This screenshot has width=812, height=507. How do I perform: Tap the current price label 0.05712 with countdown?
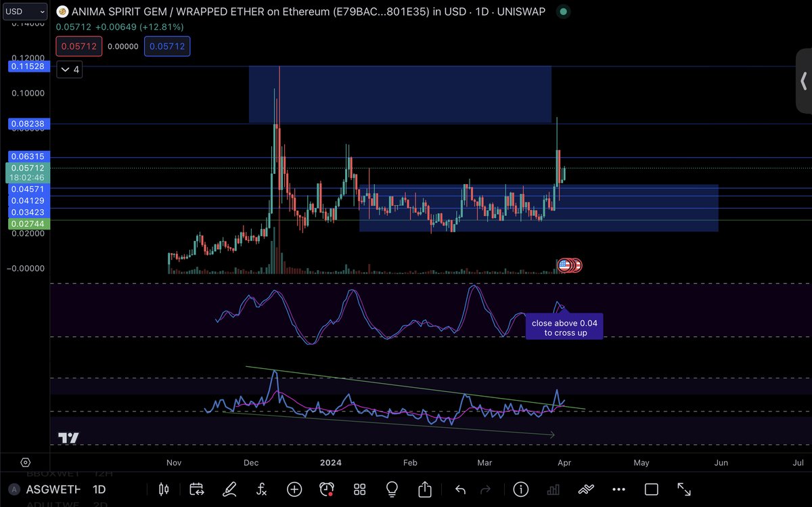(x=26, y=173)
